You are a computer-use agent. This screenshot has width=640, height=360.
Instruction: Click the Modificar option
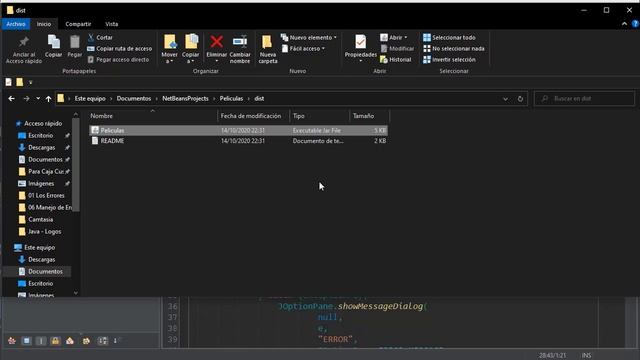[397, 48]
